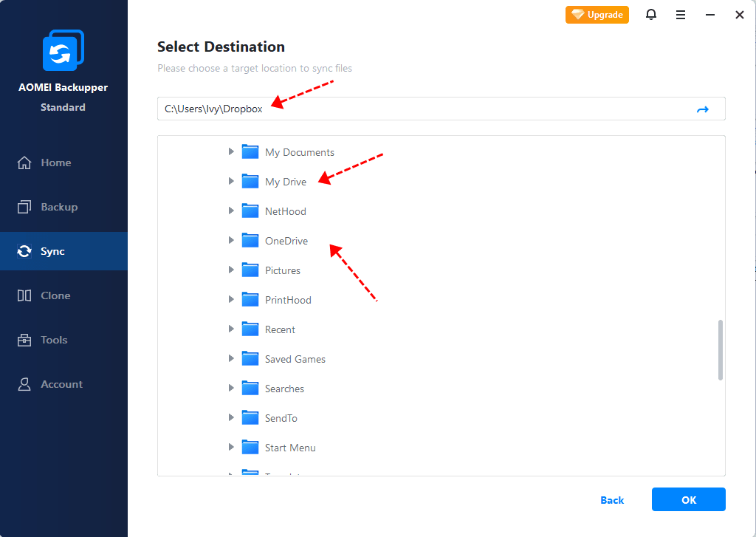Select the Pictures folder icon
The height and width of the screenshot is (537, 756).
250,270
